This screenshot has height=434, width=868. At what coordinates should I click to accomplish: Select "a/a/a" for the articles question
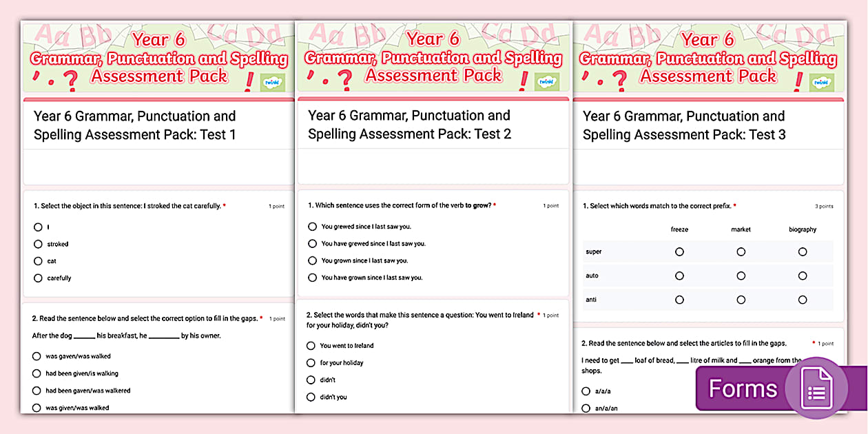[585, 391]
